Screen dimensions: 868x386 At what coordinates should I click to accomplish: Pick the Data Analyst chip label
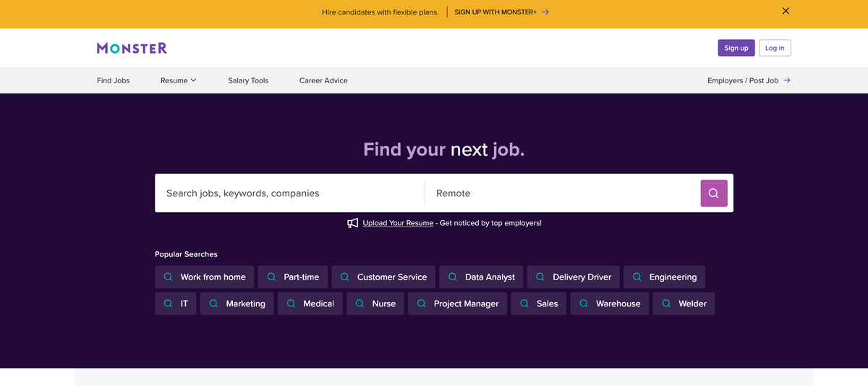pos(490,277)
